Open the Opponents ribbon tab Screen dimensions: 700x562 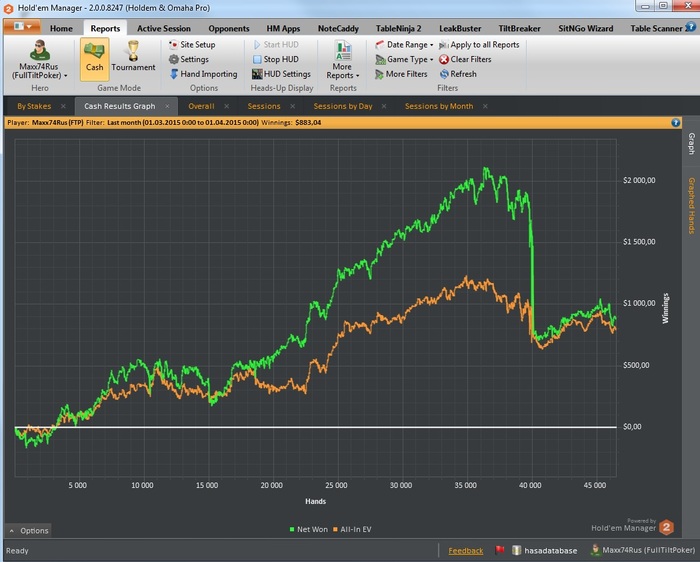tap(229, 29)
